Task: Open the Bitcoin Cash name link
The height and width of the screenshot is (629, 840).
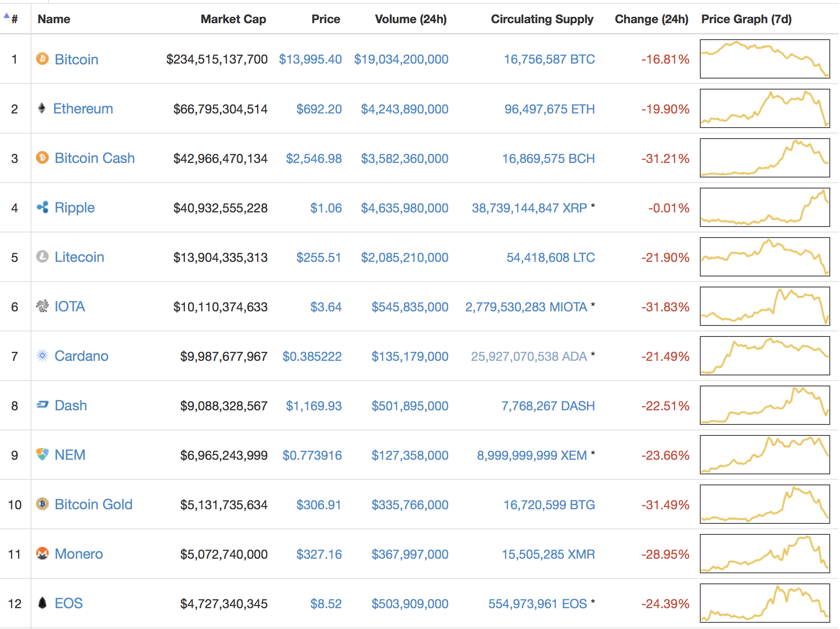Action: pos(95,158)
